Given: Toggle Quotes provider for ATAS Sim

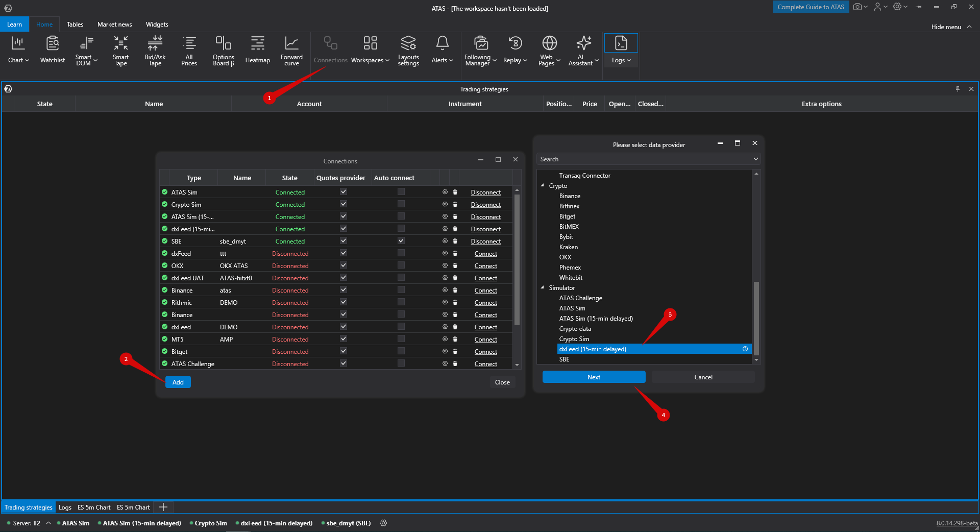Looking at the screenshot, I should click(344, 191).
